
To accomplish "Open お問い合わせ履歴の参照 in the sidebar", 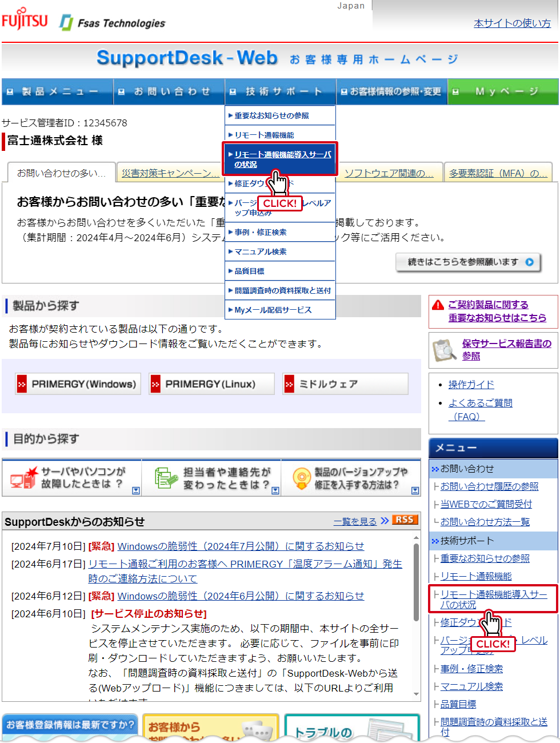I will pos(489,486).
